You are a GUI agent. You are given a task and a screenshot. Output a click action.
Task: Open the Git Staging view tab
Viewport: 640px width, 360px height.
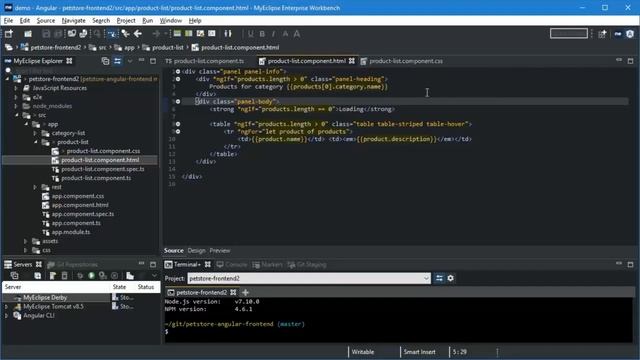click(x=307, y=264)
